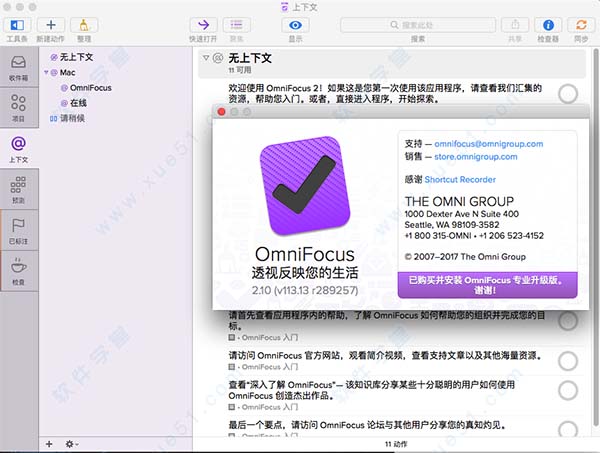
Task: Click the © 2007–2017 The Omni Group text
Action: point(465,257)
